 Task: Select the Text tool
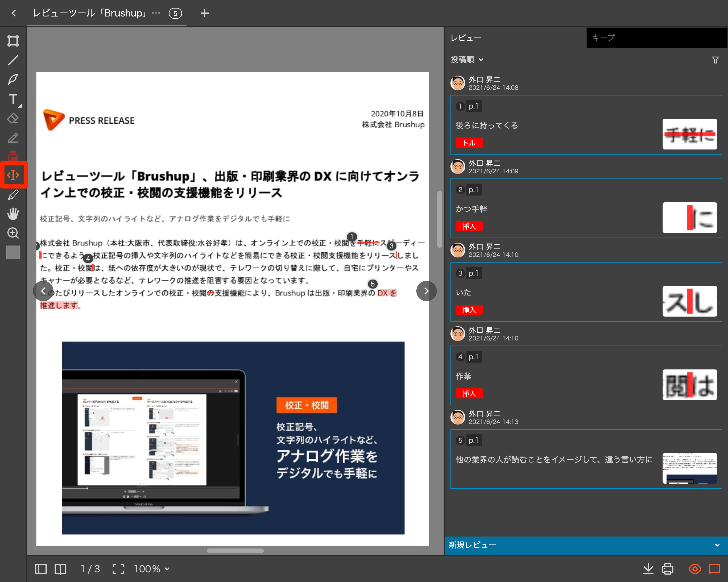tap(13, 99)
